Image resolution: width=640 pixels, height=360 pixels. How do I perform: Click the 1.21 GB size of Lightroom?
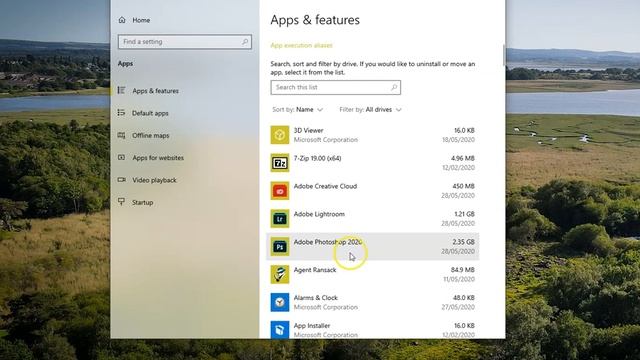pos(464,214)
